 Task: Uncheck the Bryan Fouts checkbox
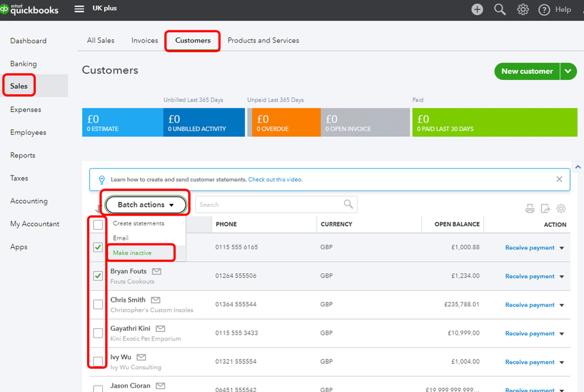pos(98,276)
